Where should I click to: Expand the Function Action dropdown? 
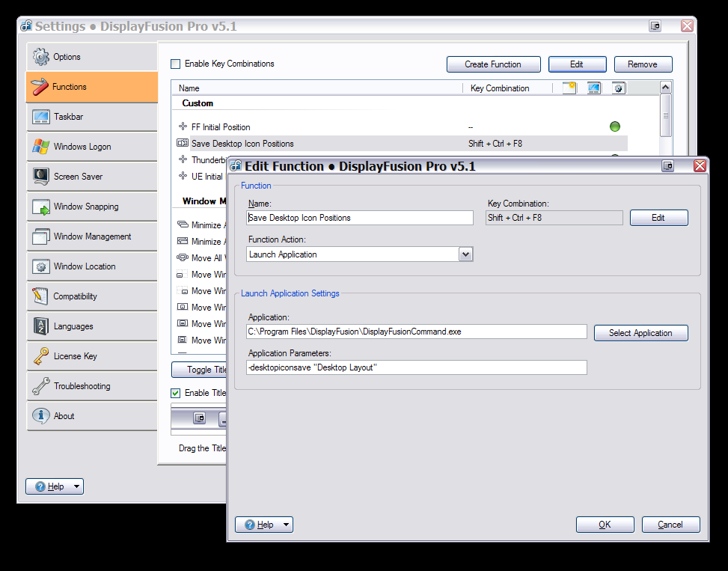pos(465,254)
